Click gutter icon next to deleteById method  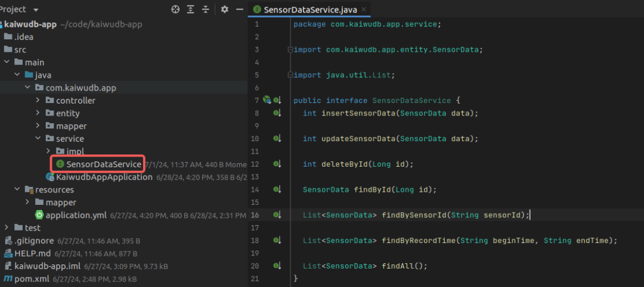click(x=277, y=164)
